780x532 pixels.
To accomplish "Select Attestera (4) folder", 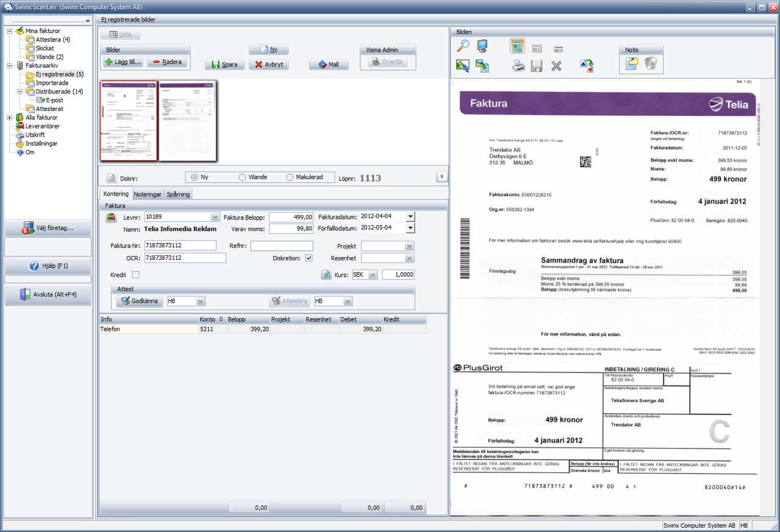I will coord(52,40).
